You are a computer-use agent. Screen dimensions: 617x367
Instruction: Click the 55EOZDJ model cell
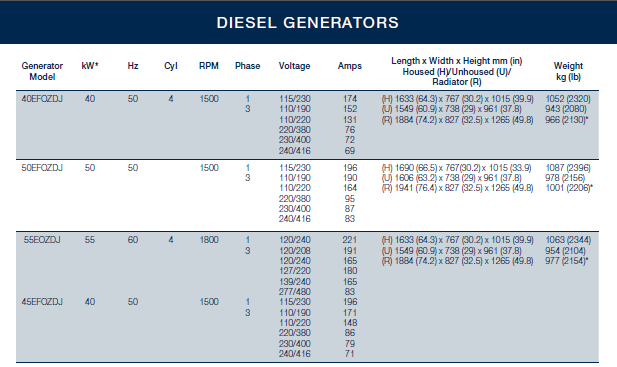click(x=42, y=240)
